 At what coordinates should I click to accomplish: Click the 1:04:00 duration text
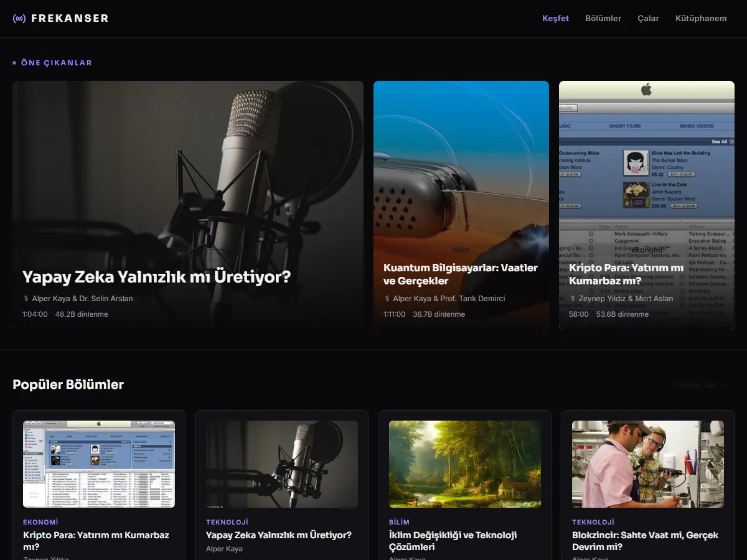pyautogui.click(x=35, y=314)
